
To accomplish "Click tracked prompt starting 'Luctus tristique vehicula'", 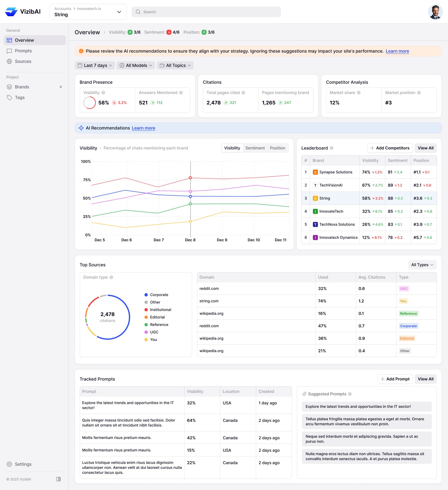I will pos(132,468).
